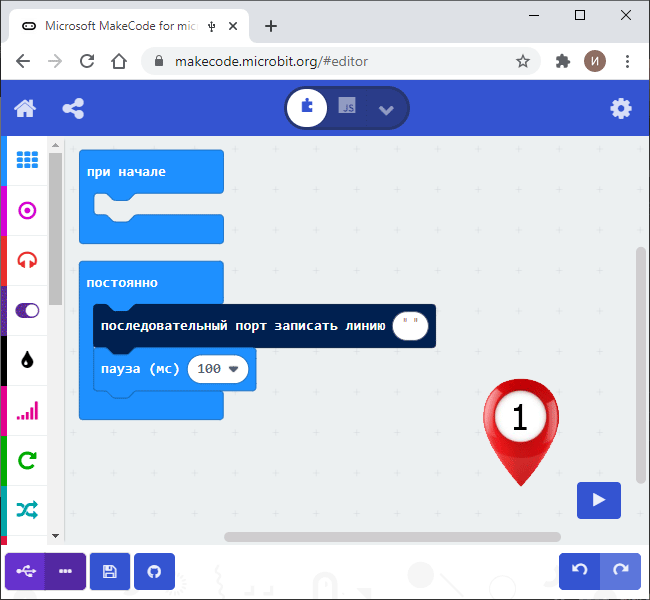Select the 'пауза (мс)' block label
Image resolution: width=650 pixels, height=600 pixels.
[140, 369]
